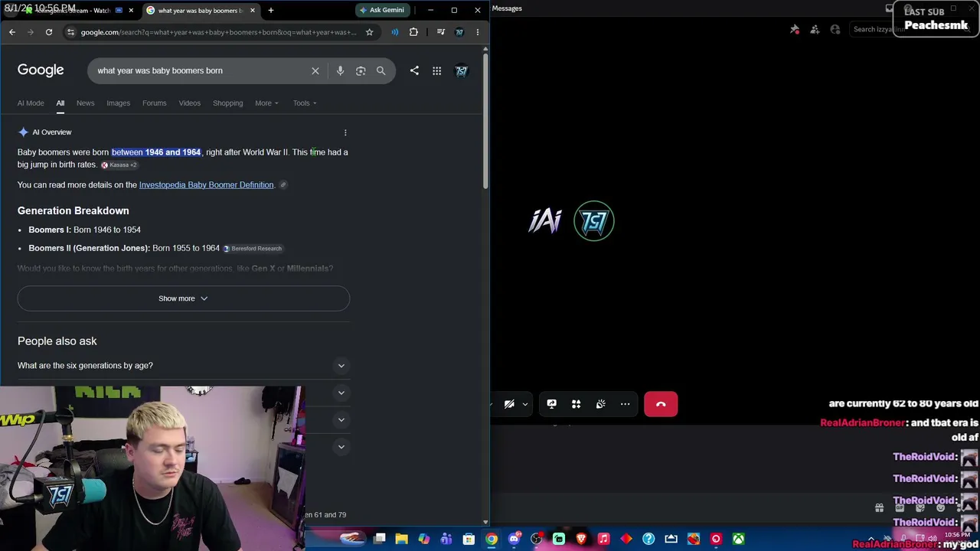Open AI Overview three-dot options
980x551 pixels.
(x=345, y=132)
